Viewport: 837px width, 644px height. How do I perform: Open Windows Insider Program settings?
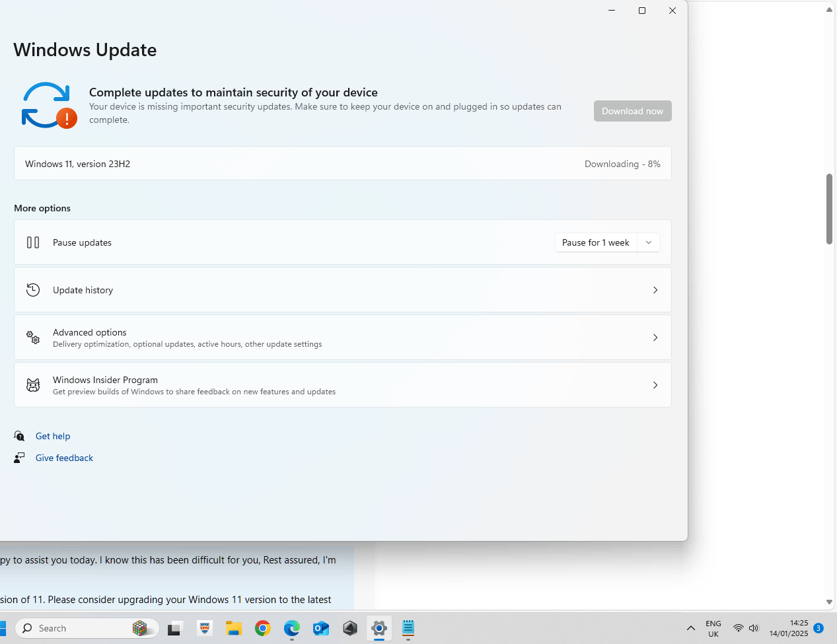coord(343,385)
